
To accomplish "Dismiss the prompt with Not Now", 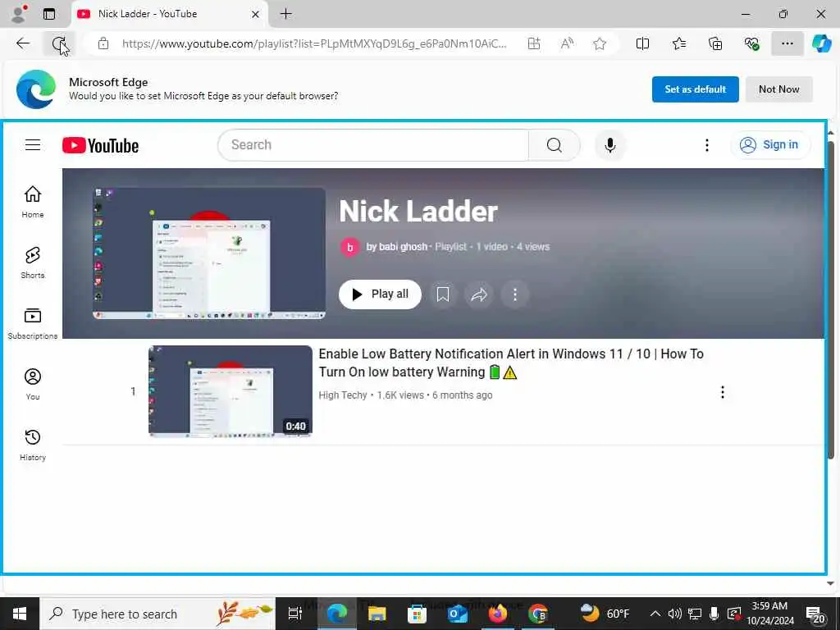I will click(778, 89).
